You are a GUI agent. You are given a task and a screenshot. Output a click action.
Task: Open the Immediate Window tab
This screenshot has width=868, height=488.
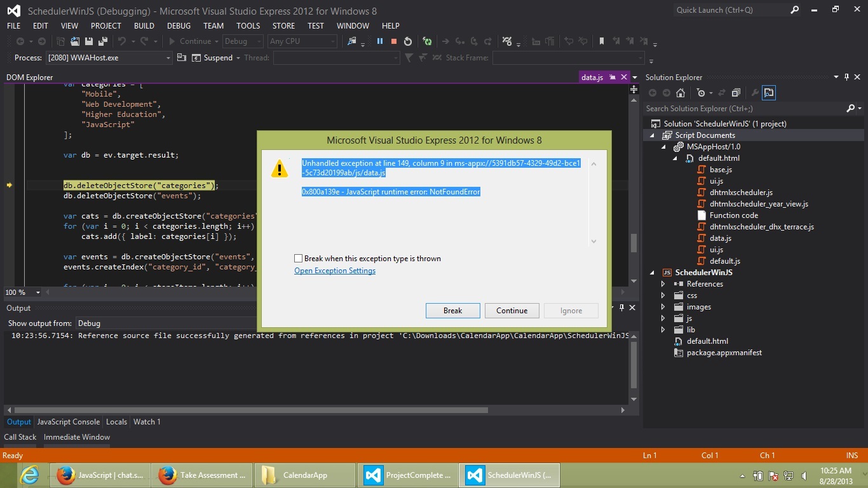(x=77, y=437)
